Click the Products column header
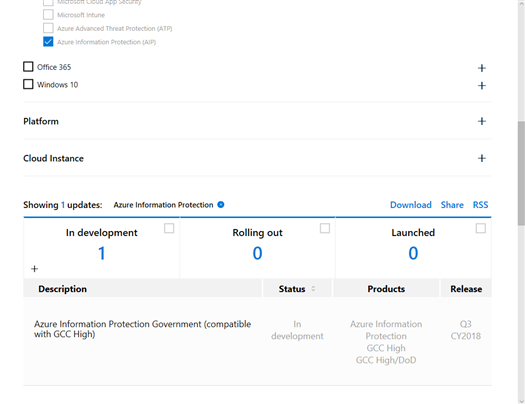The image size is (525, 404). pos(386,289)
